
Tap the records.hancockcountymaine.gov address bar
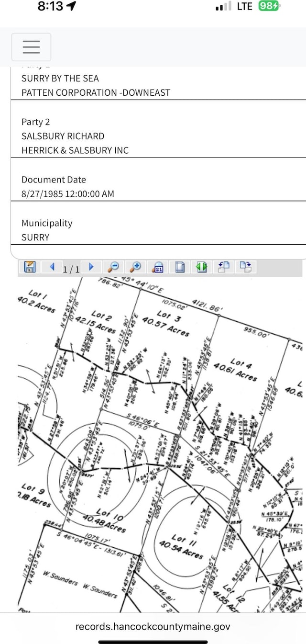[x=153, y=626]
